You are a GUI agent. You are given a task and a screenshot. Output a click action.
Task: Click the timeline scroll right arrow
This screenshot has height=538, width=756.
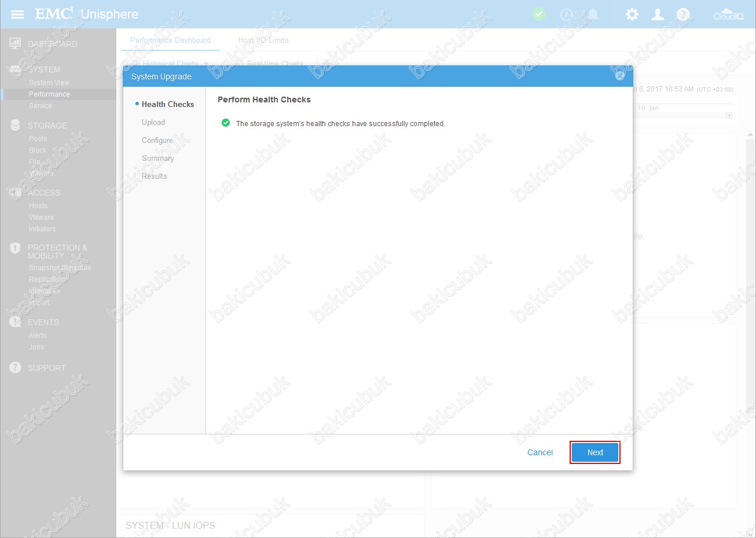(x=729, y=115)
